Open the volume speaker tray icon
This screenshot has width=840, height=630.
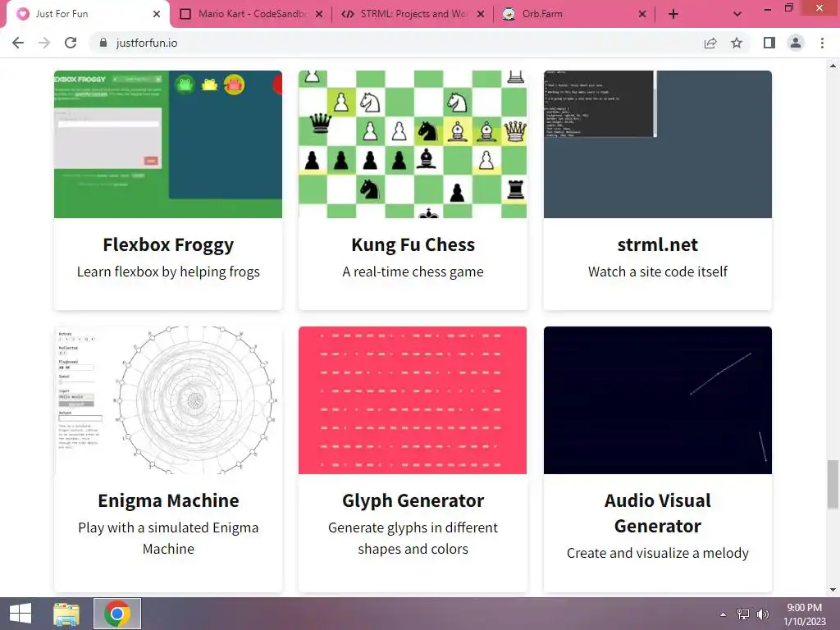tap(763, 614)
